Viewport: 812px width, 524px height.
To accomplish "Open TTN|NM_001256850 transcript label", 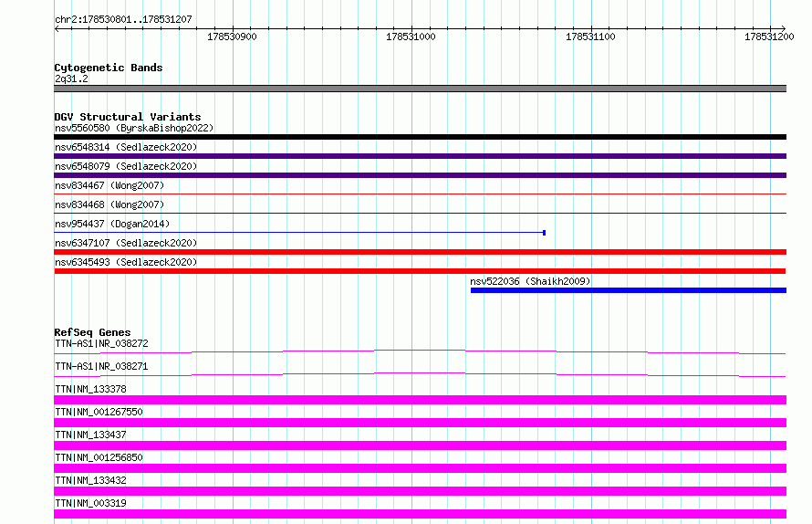I will [x=99, y=457].
